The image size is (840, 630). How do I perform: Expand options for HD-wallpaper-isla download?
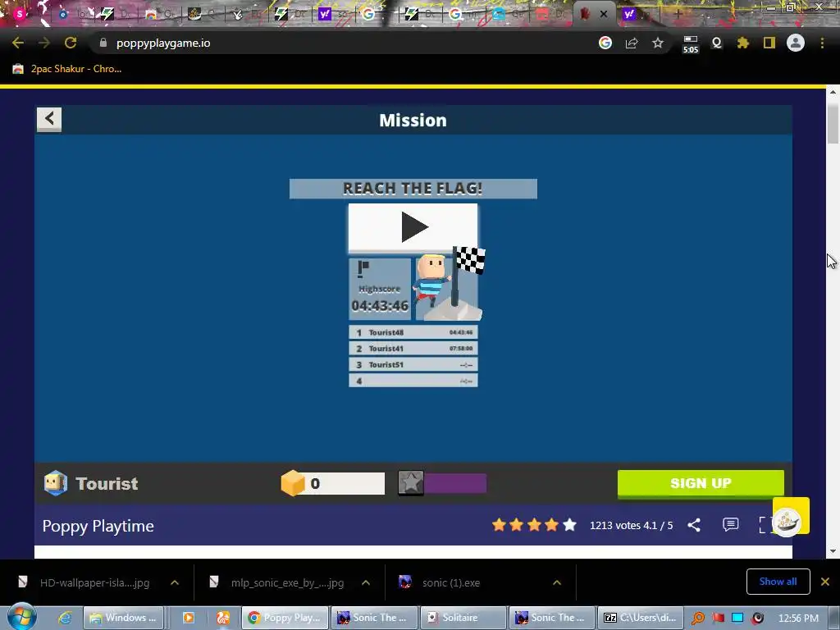coord(175,582)
